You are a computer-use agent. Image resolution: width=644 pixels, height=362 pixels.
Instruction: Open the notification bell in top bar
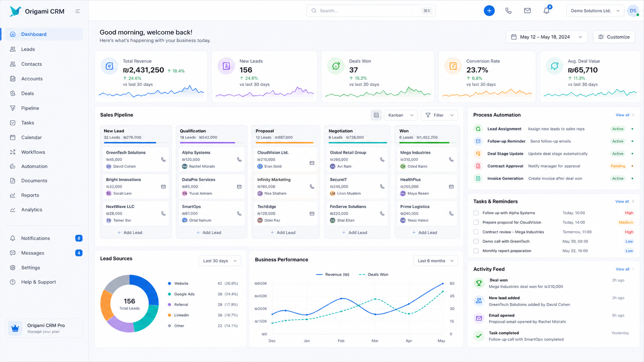click(x=547, y=11)
